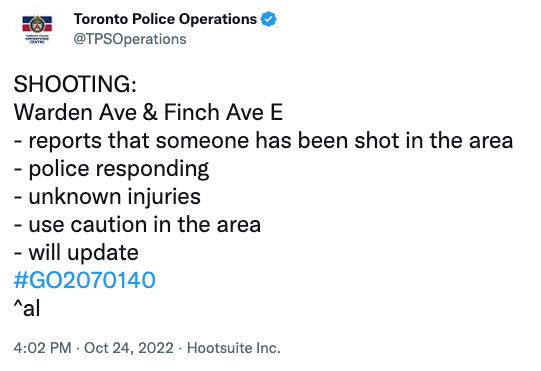The height and width of the screenshot is (371, 541).
Task: Click the 'reports that someone has been shot' line
Action: [x=263, y=140]
